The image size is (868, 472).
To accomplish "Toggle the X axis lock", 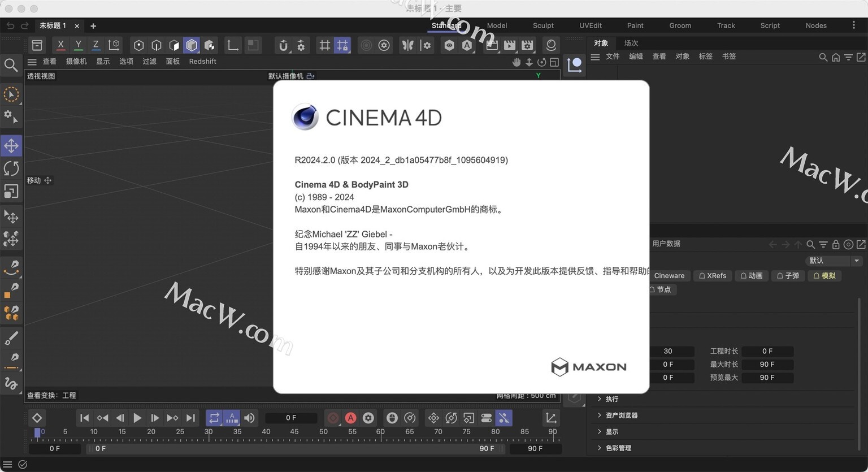I will coord(60,45).
